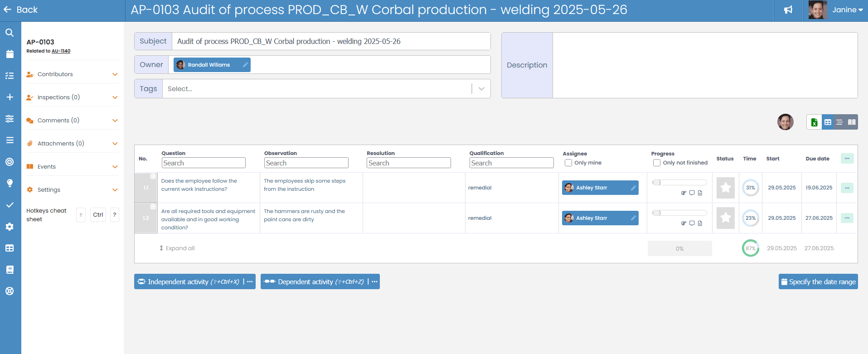
Task: Follow the AU-1140 related link
Action: (x=61, y=51)
